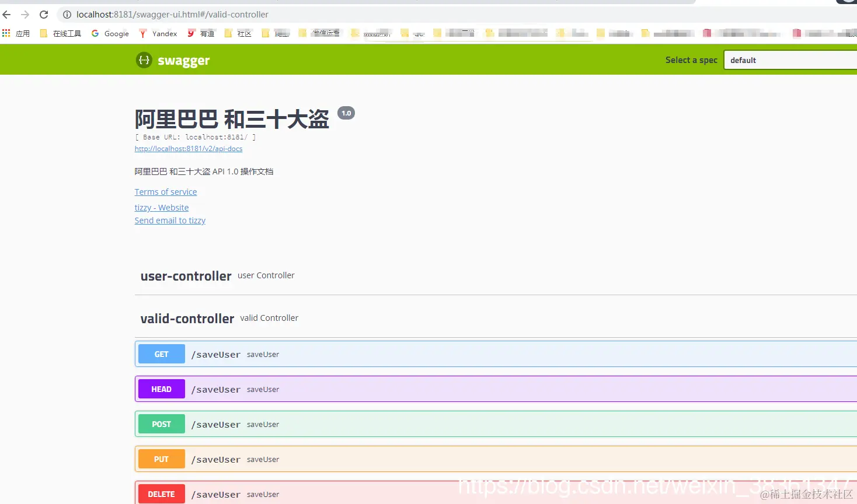The image size is (857, 504).
Task: Open the localhost:8181/v2/api-docs link
Action: (188, 149)
